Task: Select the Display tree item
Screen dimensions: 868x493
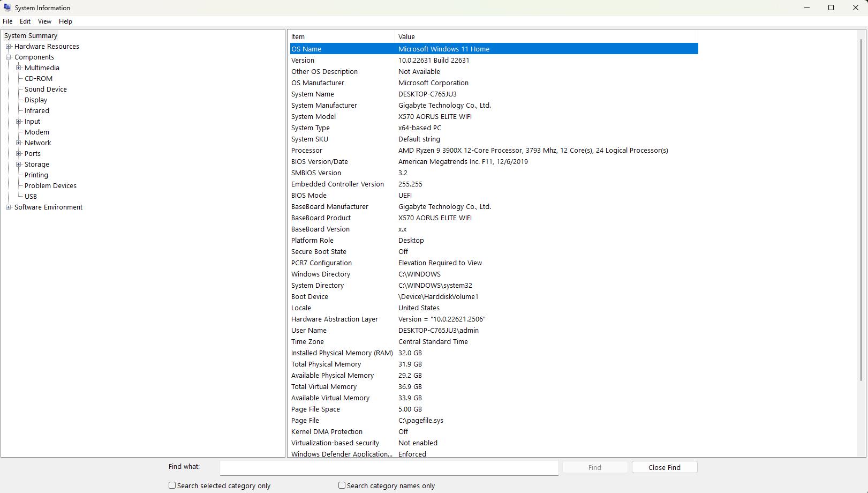Action: pos(36,100)
